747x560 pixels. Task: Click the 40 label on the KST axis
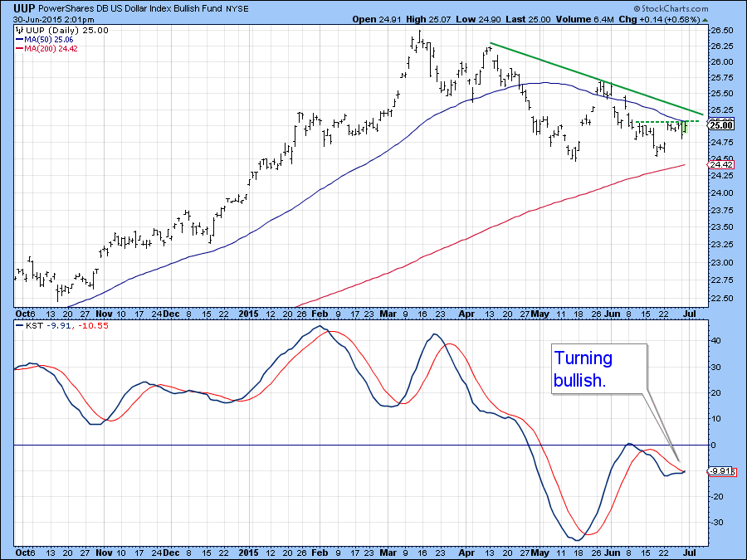716,341
